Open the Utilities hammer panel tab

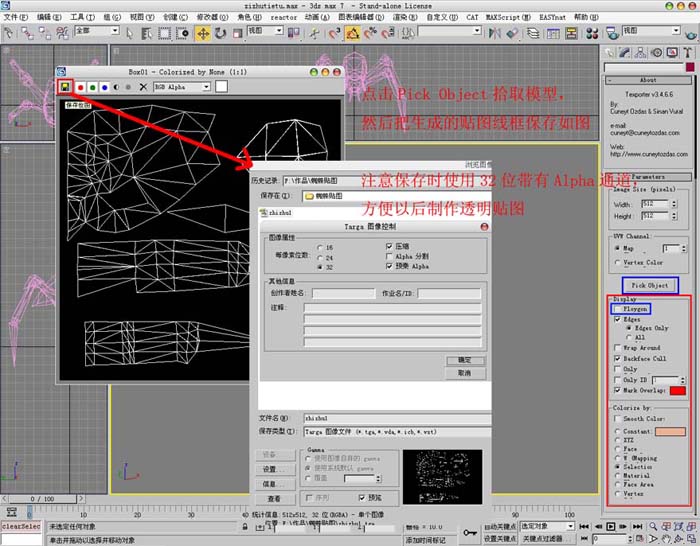coord(687,53)
